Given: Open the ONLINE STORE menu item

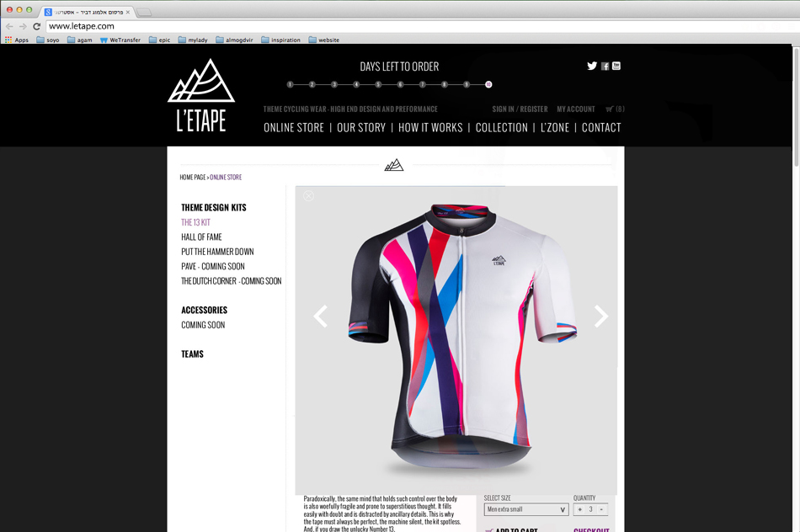Looking at the screenshot, I should (x=294, y=127).
